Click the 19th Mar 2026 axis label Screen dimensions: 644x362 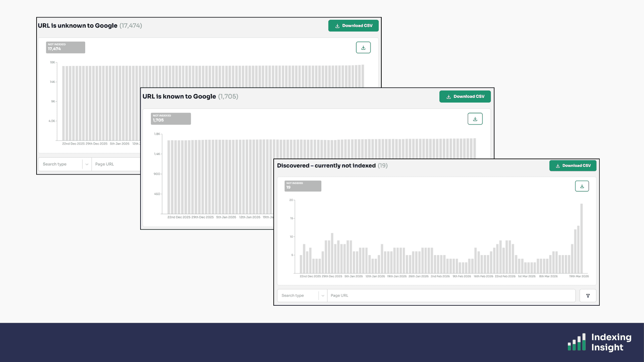pyautogui.click(x=579, y=277)
